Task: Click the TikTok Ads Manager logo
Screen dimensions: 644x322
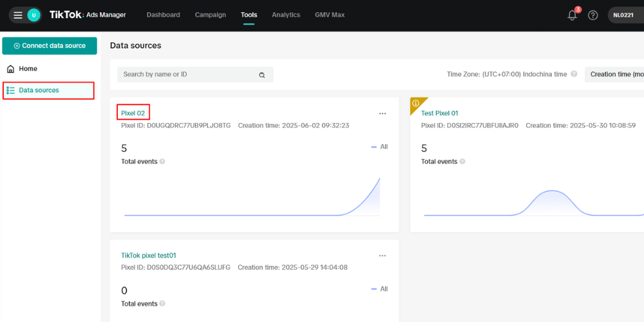Action: coord(88,15)
